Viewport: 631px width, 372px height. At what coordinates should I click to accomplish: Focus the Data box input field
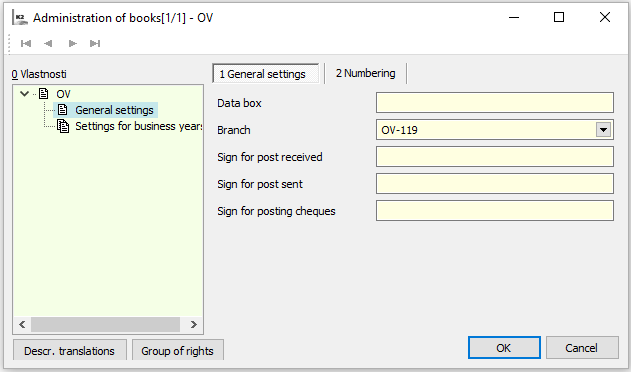(x=495, y=103)
